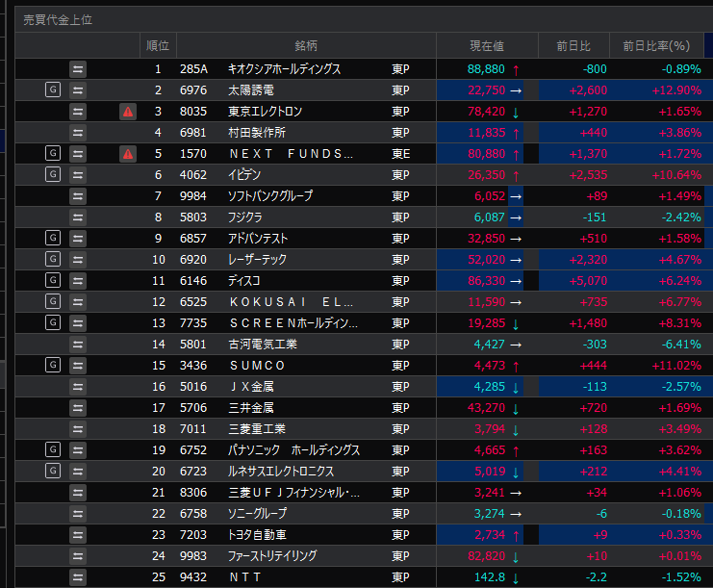Select stock name 東京エレクトロン
Screen dimensions: 713x588
266,112
